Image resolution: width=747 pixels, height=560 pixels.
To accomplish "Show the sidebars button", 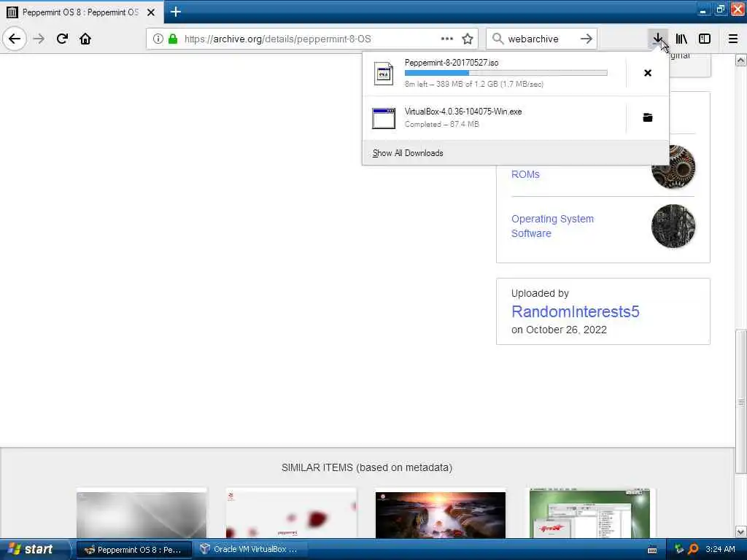I will (x=705, y=39).
